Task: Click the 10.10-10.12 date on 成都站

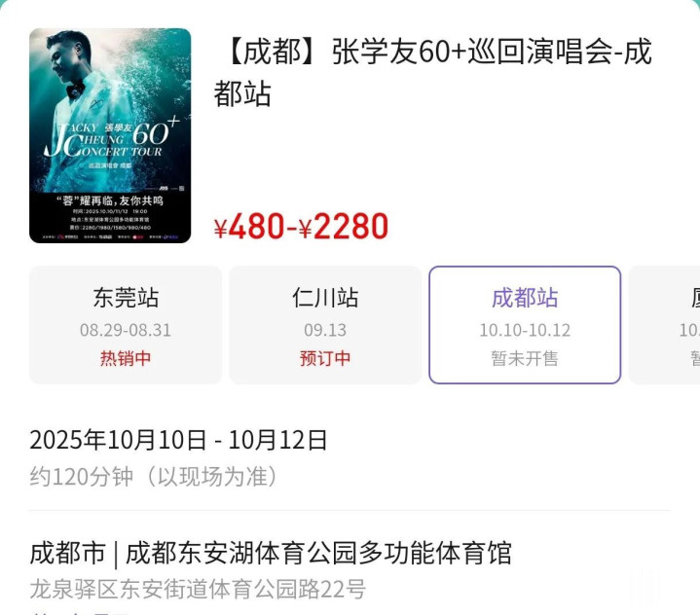Action: pyautogui.click(x=525, y=330)
